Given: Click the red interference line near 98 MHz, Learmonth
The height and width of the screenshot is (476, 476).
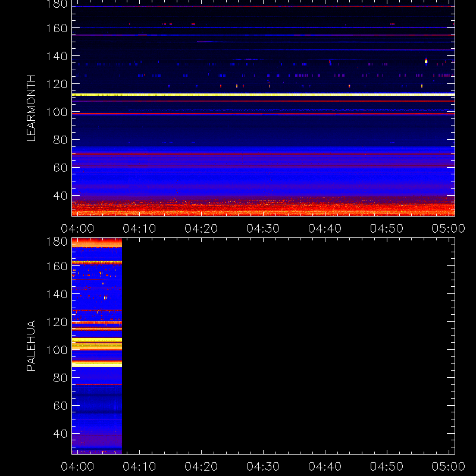Looking at the screenshot, I should 263,114.
